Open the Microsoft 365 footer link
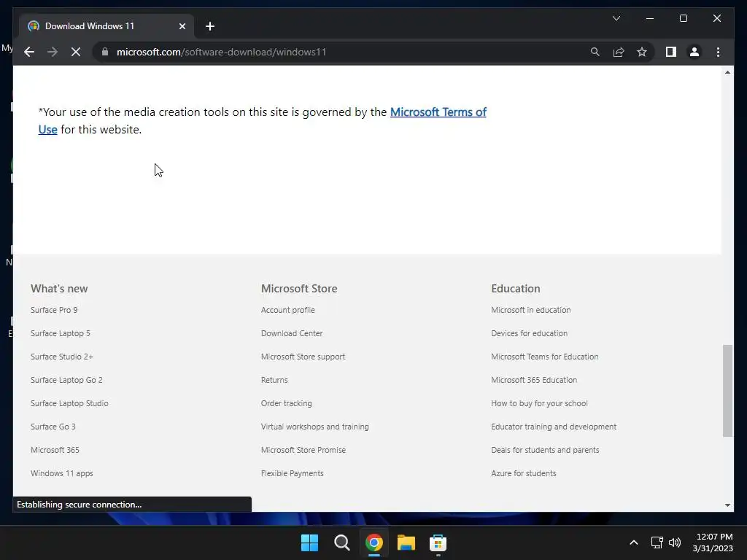This screenshot has width=747, height=560. 55,450
